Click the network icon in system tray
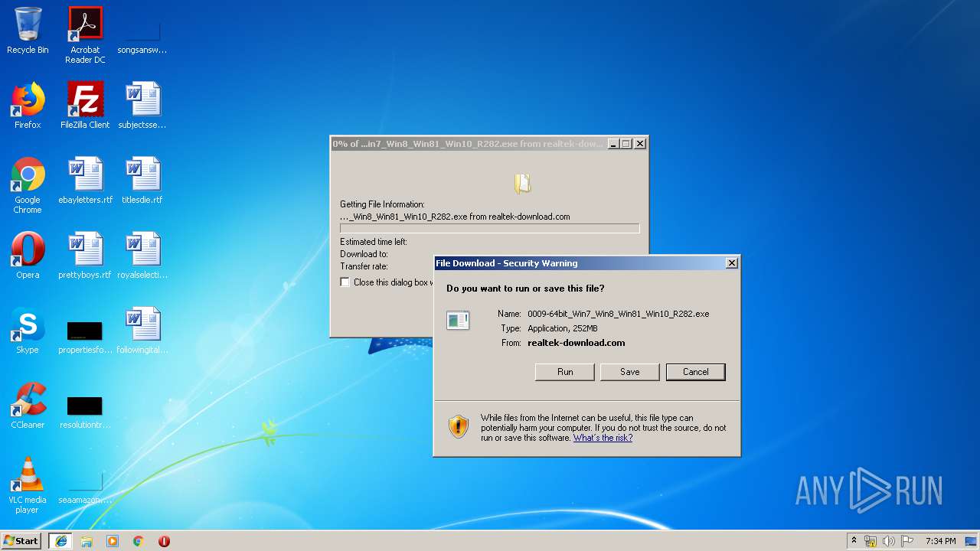Image resolution: width=980 pixels, height=551 pixels. click(x=871, y=541)
